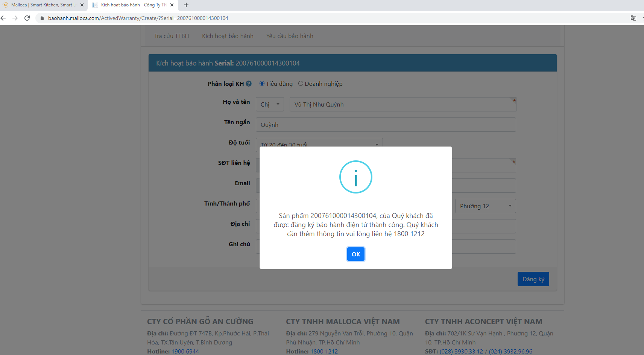Click the Tên ngắn input field
644x355 pixels.
point(386,125)
